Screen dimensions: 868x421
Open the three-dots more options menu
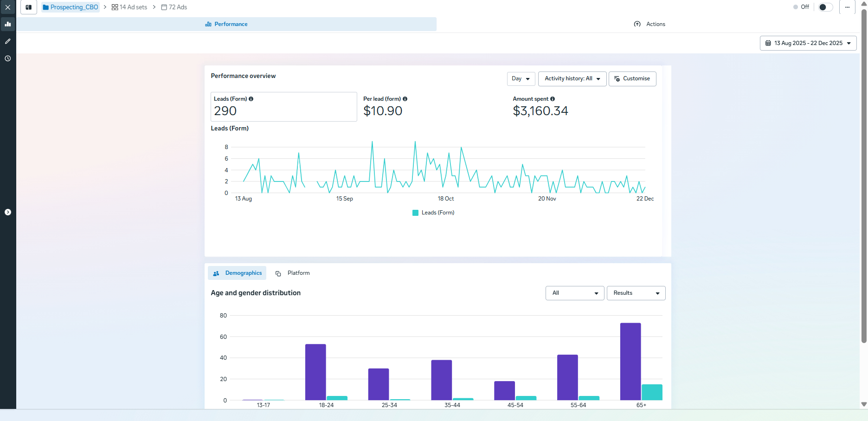[847, 7]
